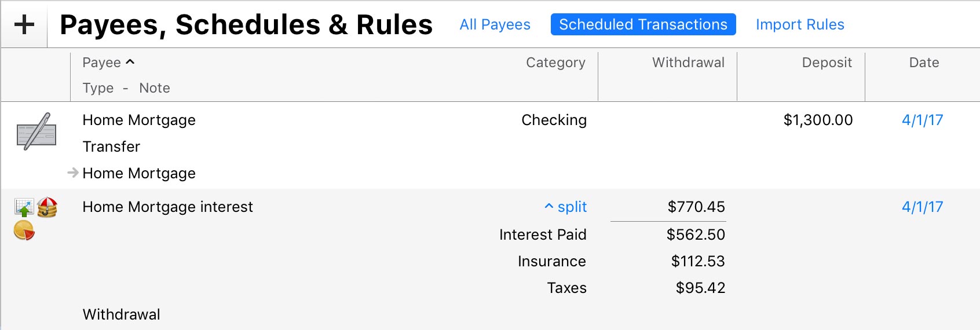Select the $1,300.00 deposit amount
Image resolution: width=980 pixels, height=330 pixels.
[818, 120]
